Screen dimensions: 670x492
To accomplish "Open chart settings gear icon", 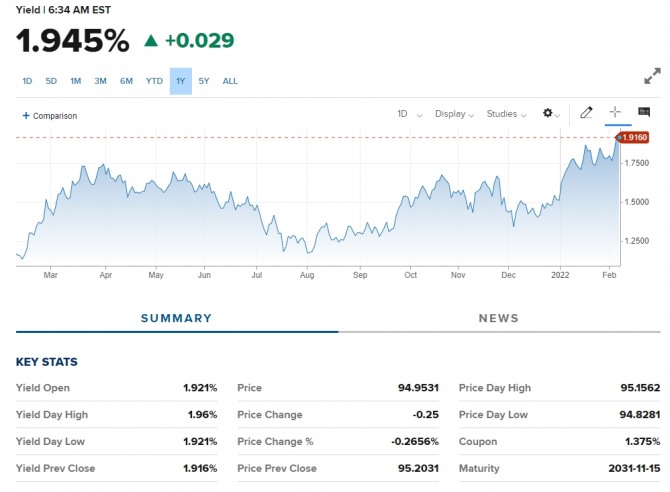I will click(547, 113).
